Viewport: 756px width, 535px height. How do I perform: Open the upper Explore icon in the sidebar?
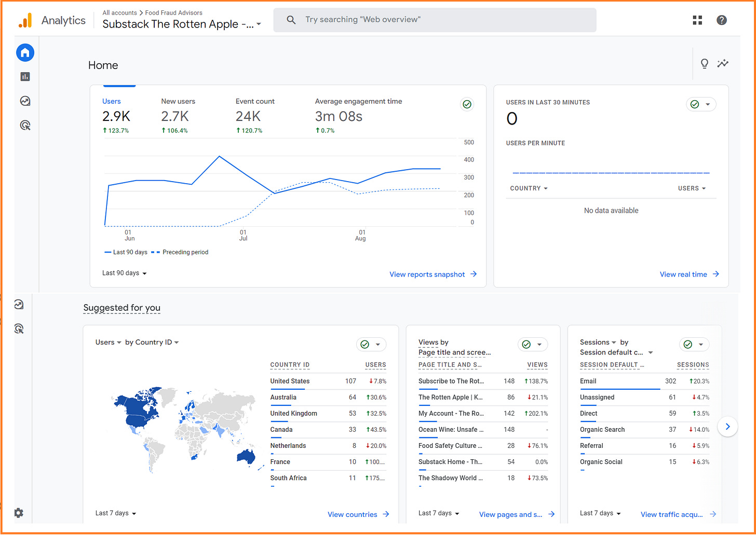click(25, 101)
